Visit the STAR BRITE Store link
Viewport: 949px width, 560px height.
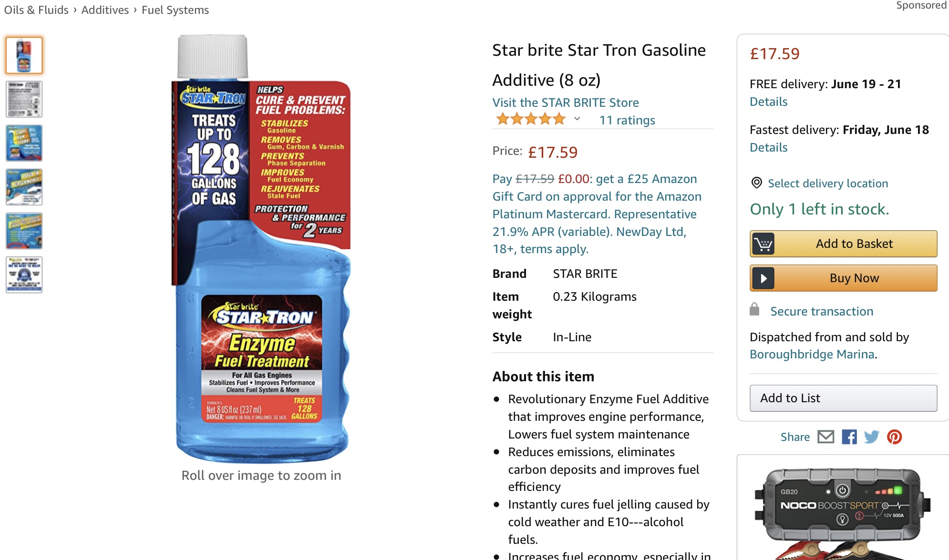pos(566,102)
